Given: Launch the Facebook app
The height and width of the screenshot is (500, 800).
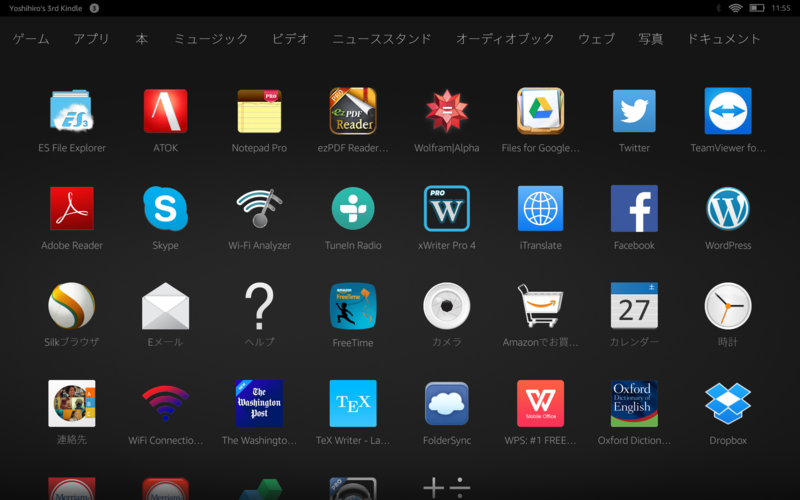Looking at the screenshot, I should [x=634, y=208].
